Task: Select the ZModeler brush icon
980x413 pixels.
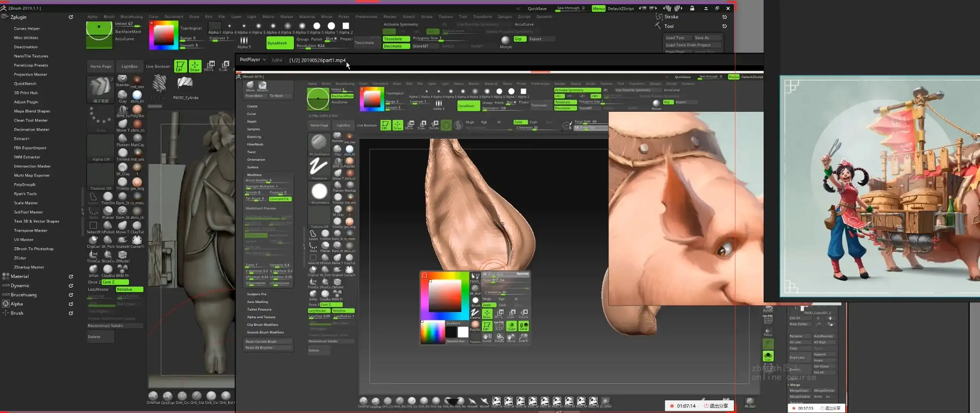Action: tap(122, 255)
